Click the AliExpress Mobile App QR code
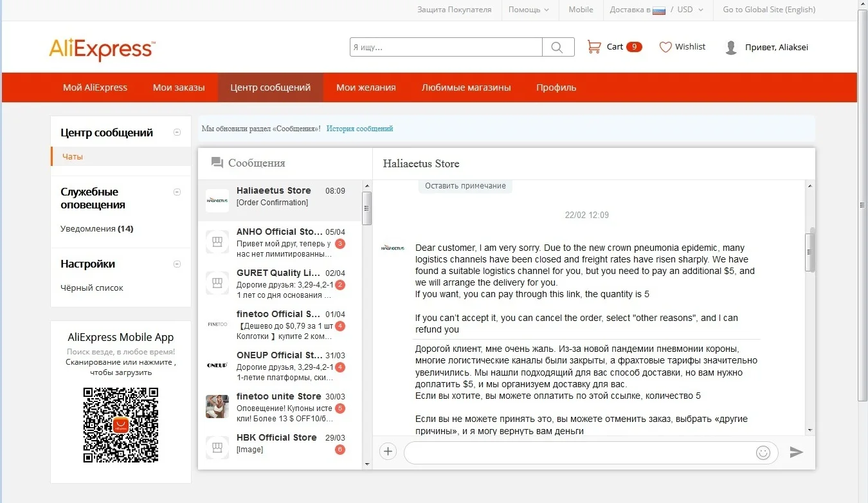 121,425
